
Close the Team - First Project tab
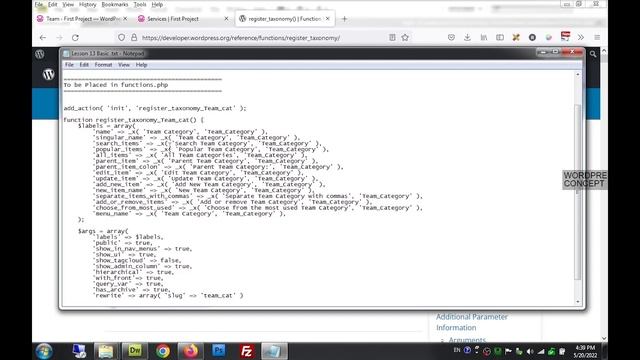[125, 19]
